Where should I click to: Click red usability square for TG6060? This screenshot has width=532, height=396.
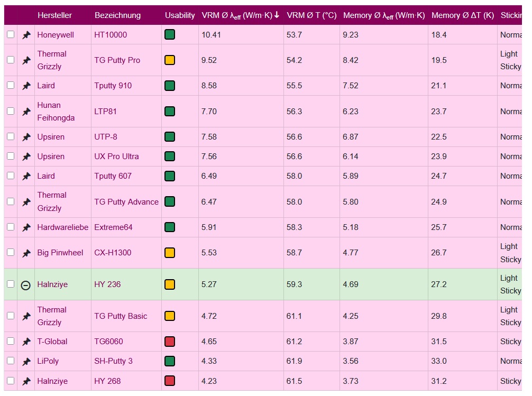pos(170,342)
